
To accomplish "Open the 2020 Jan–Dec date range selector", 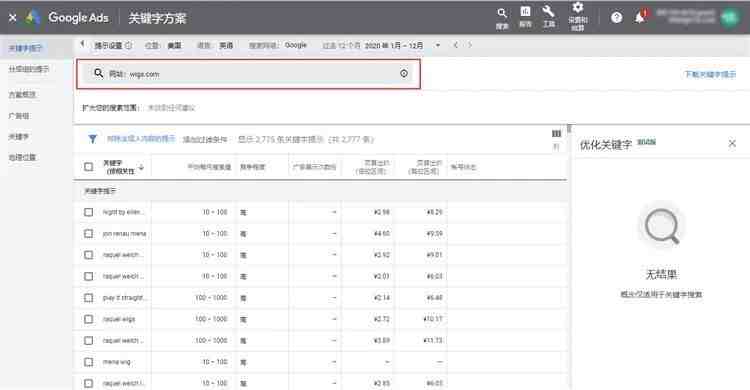I will [x=394, y=45].
